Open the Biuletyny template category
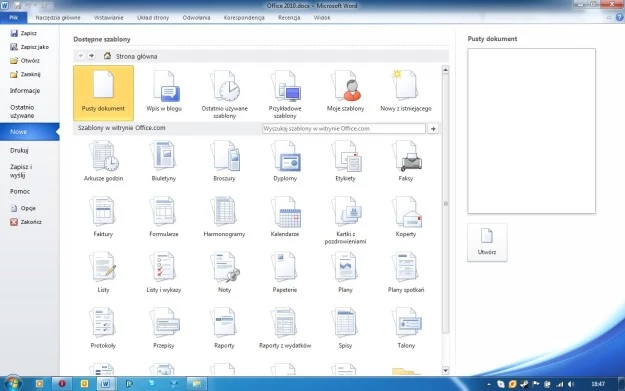625x391 pixels. point(164,161)
